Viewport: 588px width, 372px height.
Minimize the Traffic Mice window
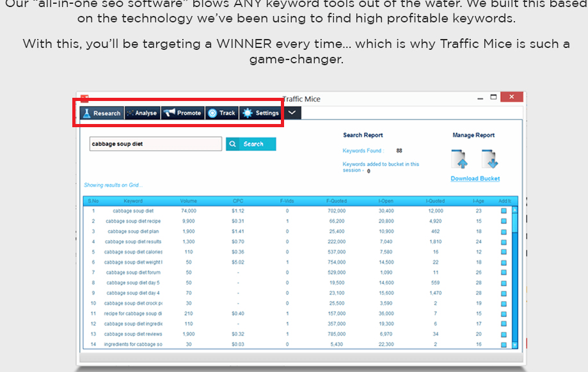click(x=480, y=98)
